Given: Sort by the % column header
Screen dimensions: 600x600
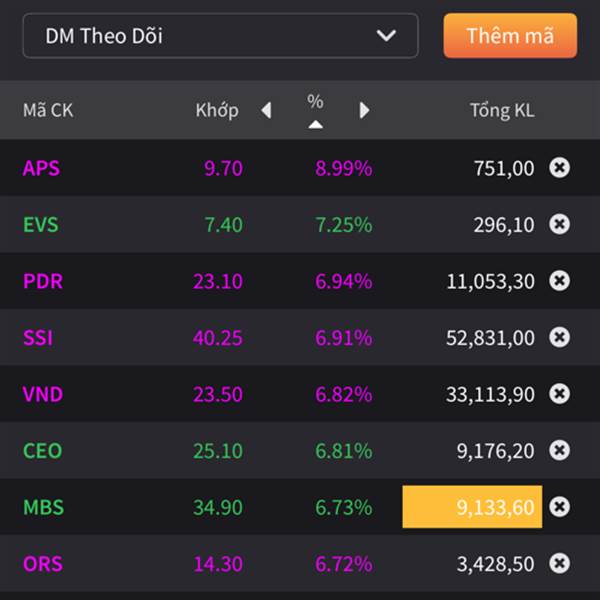Looking at the screenshot, I should (315, 108).
